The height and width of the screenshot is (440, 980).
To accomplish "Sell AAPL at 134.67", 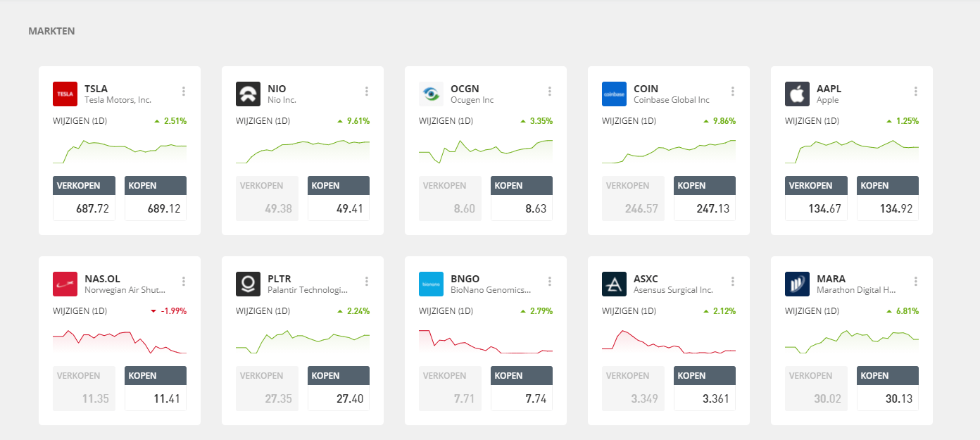I will (816, 199).
